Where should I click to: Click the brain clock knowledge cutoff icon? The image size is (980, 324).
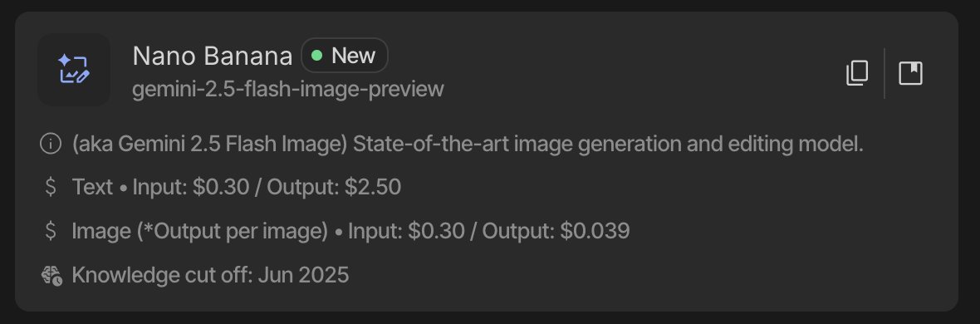pyautogui.click(x=51, y=275)
